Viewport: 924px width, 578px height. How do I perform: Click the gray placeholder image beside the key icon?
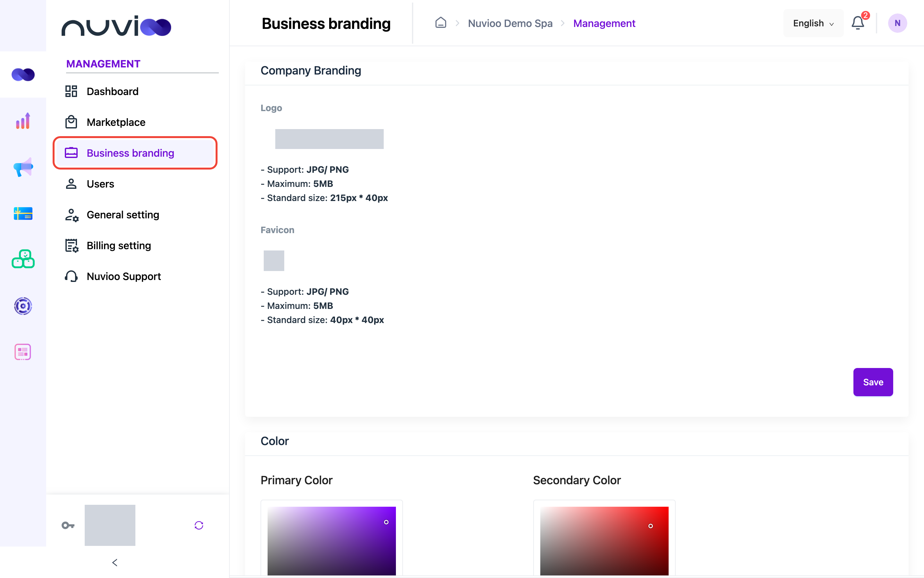(110, 525)
